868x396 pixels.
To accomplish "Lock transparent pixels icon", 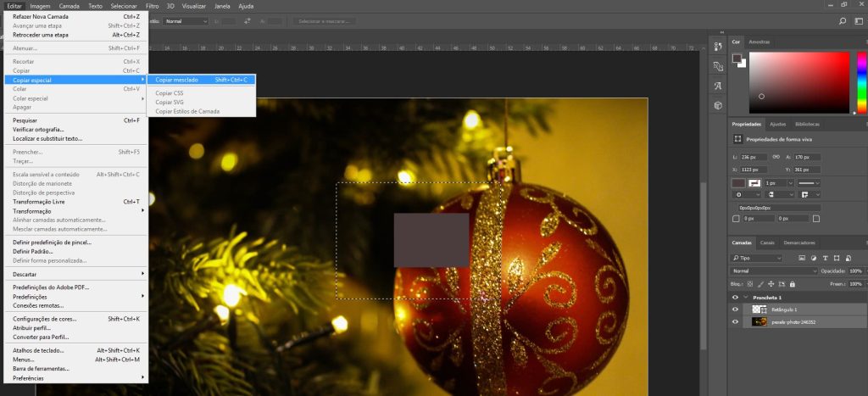I will click(x=749, y=284).
